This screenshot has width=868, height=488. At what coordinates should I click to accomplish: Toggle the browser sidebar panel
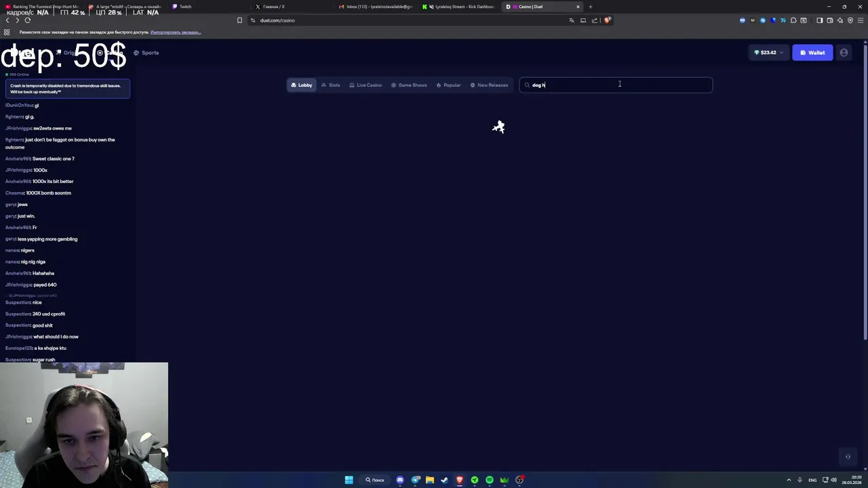point(819,20)
